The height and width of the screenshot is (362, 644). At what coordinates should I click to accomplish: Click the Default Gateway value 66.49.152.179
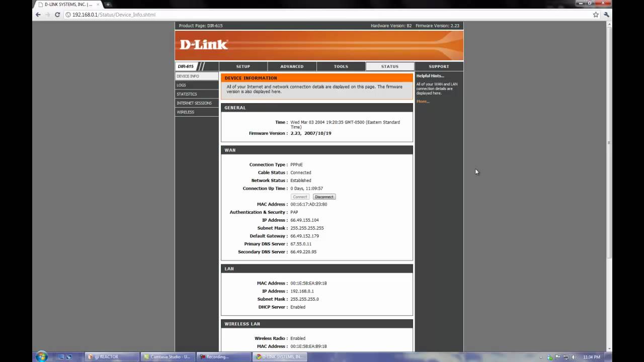[304, 236]
